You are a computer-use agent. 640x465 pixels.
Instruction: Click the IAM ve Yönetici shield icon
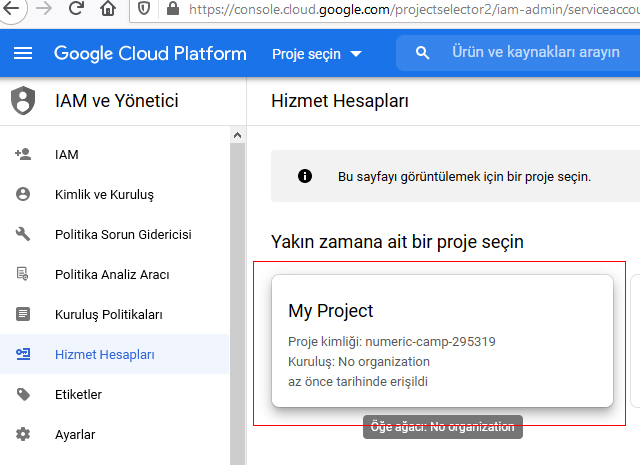click(x=23, y=100)
